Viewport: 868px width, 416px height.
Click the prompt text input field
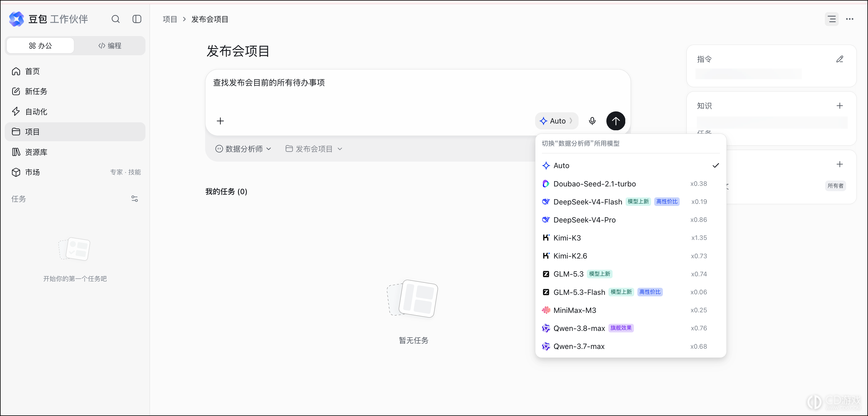pyautogui.click(x=418, y=90)
